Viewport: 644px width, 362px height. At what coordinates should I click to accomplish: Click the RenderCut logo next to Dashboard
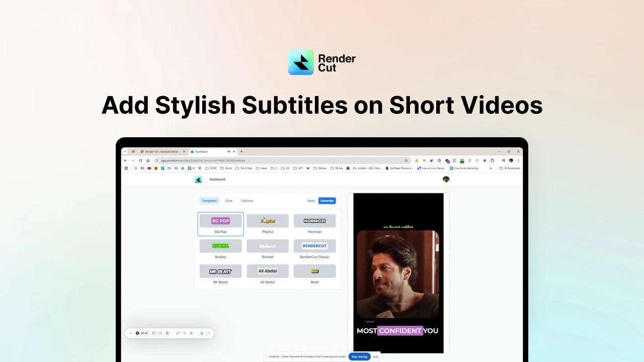(x=198, y=179)
